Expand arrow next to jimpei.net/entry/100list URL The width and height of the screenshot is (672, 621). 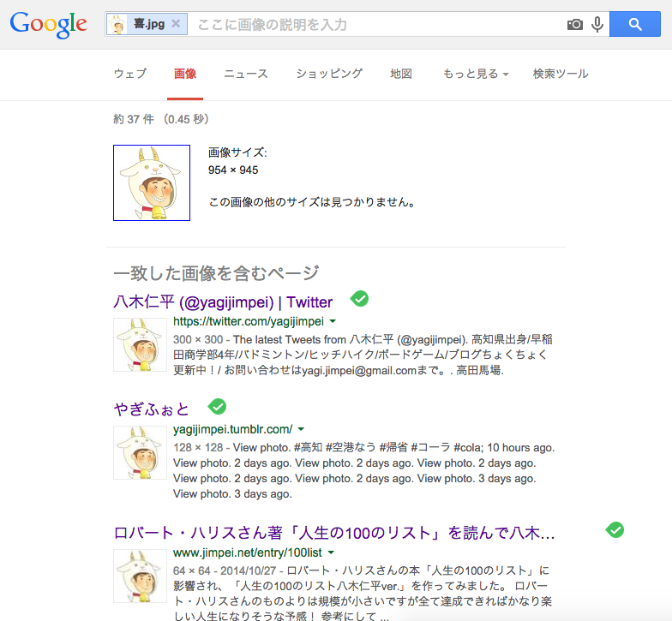tap(331, 552)
